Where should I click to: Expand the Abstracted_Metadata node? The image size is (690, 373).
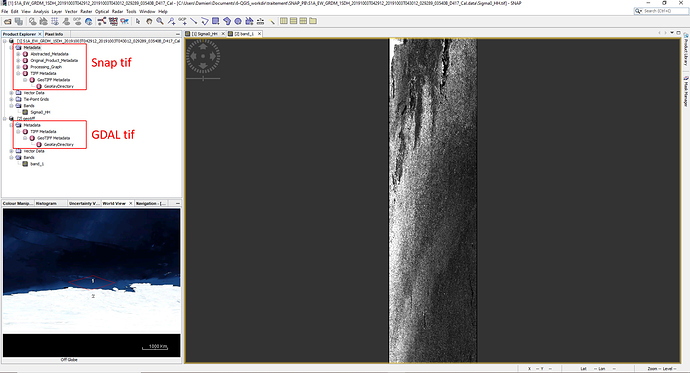tap(18, 54)
